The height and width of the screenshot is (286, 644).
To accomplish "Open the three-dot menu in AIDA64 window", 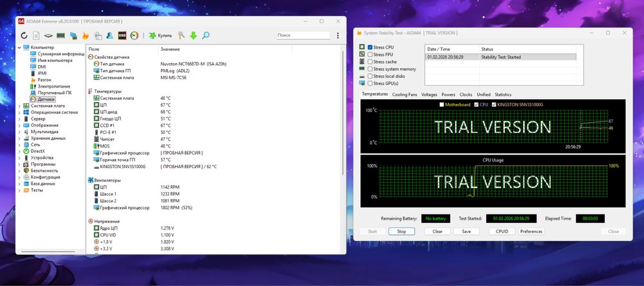I will (x=337, y=36).
